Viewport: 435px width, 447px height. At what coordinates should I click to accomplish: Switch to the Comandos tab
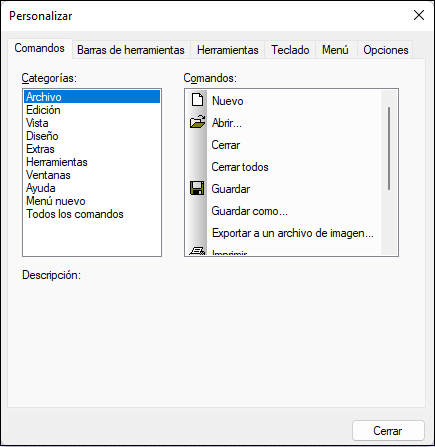39,48
